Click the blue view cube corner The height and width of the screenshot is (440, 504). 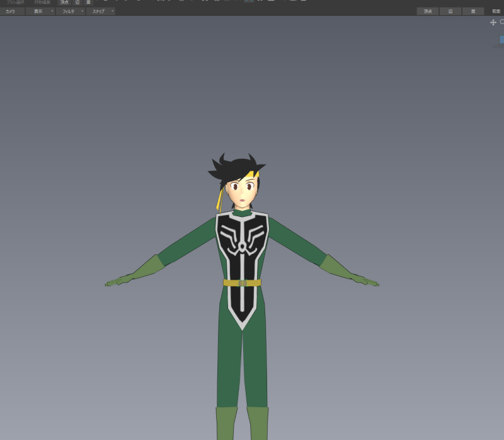[x=501, y=40]
